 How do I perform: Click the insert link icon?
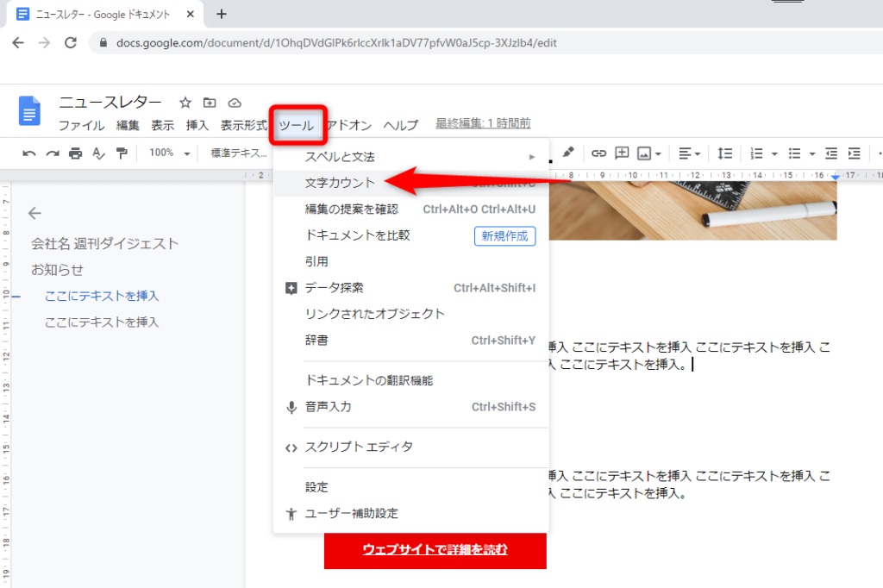click(598, 153)
